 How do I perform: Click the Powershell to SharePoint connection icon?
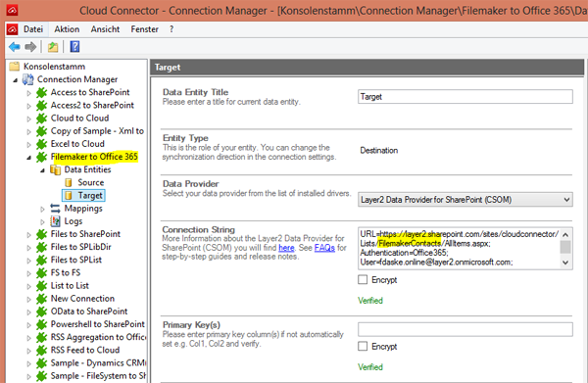(x=41, y=324)
